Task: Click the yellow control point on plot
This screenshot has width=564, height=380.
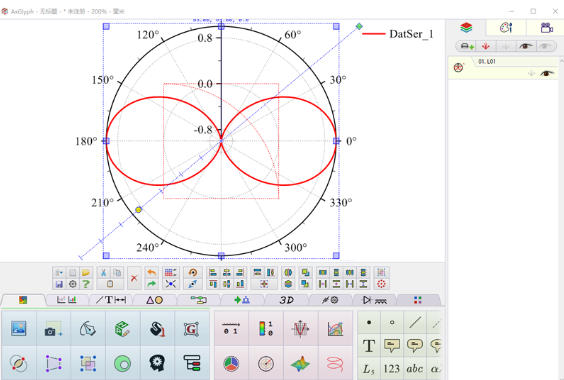Action: 138,209
